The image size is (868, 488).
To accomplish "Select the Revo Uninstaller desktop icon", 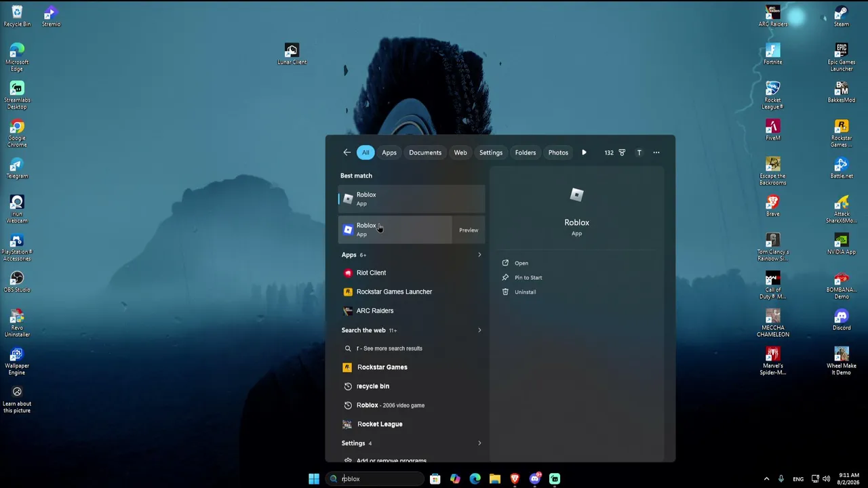I will point(17,323).
